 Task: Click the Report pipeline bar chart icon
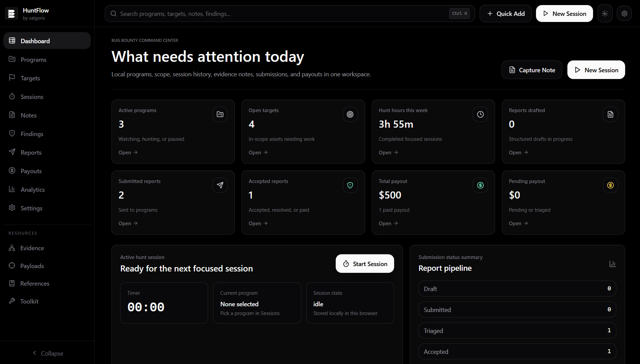point(612,264)
